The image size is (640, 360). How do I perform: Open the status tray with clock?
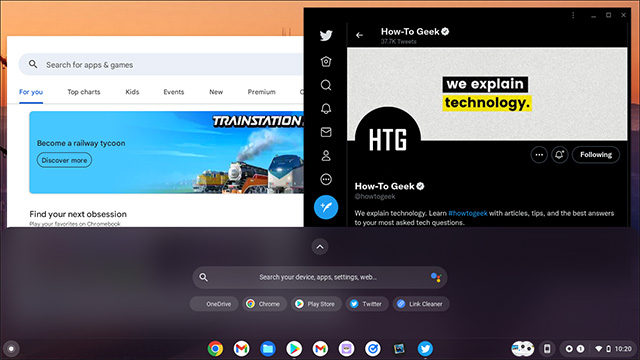[598, 349]
